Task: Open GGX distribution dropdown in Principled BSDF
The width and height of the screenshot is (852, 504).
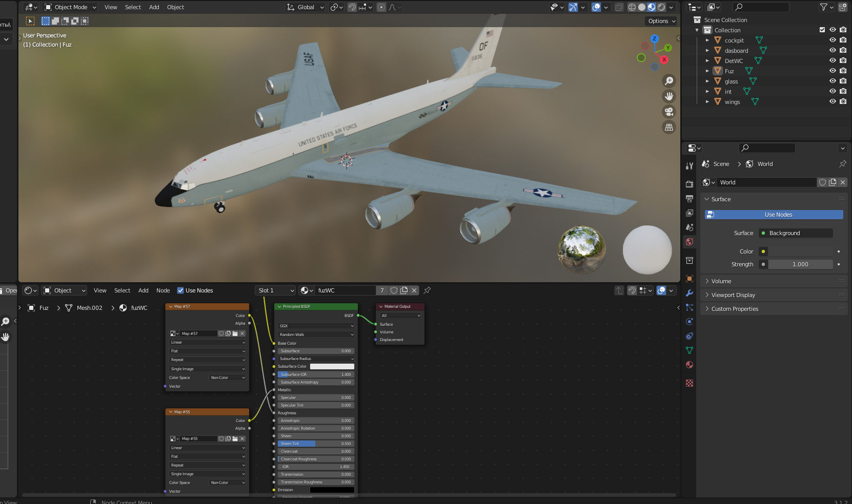Action: point(316,326)
